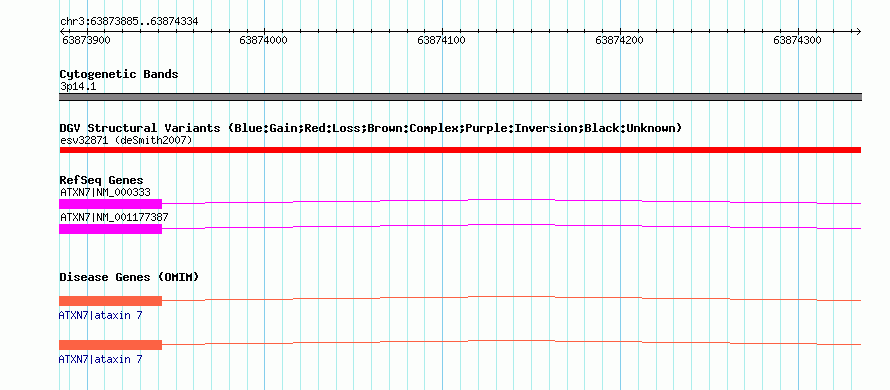Image resolution: width=890 pixels, height=390 pixels.
Task: Click the 63874300 ruler position label
Action: click(797, 40)
